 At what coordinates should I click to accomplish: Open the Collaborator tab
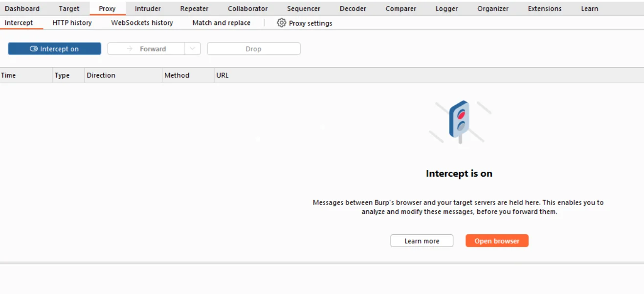point(248,8)
